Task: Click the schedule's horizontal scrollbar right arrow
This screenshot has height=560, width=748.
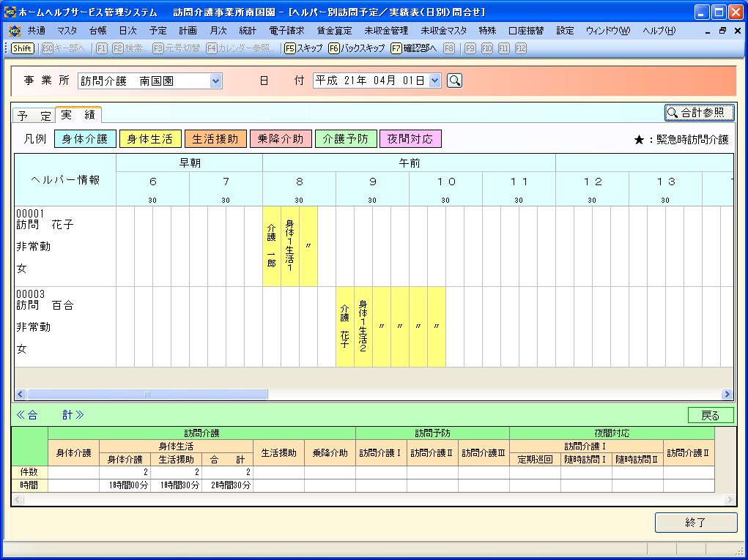Action: [727, 395]
